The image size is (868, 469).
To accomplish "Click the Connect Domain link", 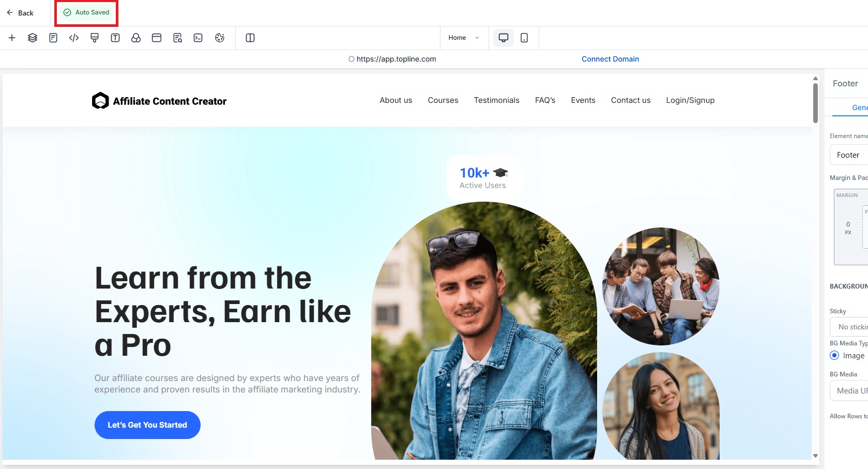I will 610,59.
